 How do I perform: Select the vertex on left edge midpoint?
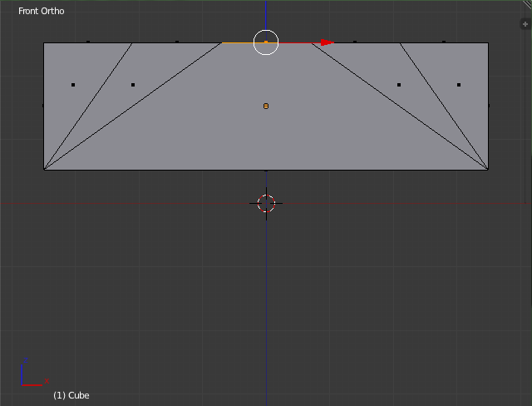pos(43,106)
